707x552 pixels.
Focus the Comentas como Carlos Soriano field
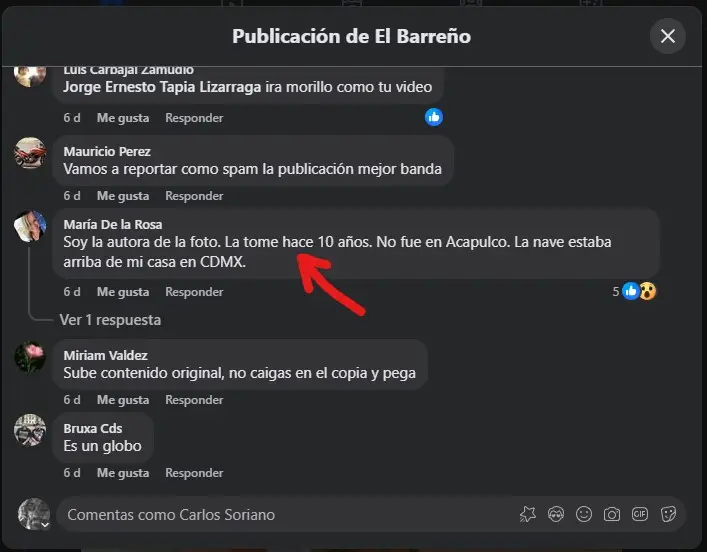point(371,514)
